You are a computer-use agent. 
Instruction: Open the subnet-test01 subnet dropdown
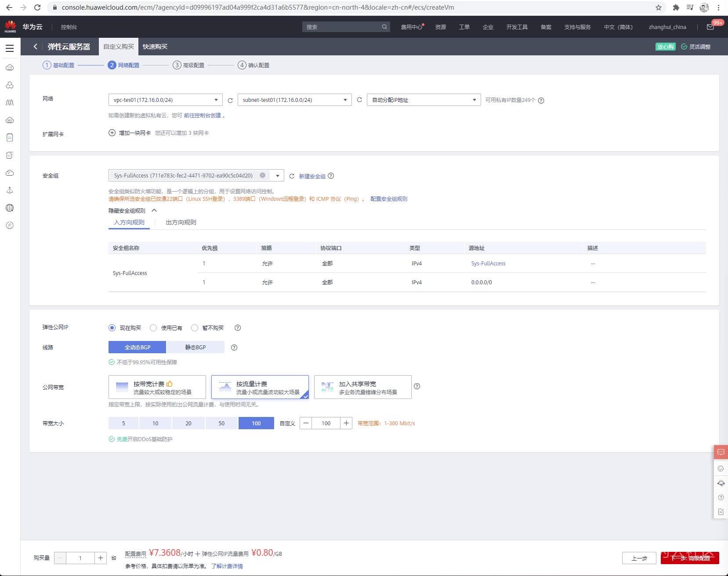295,100
